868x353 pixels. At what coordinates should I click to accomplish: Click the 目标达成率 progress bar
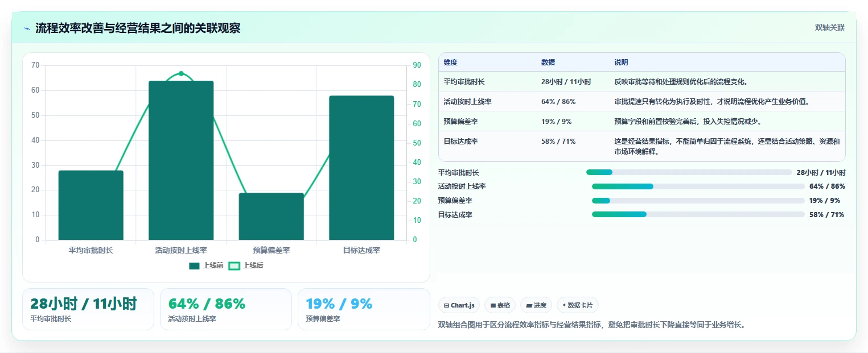coord(698,214)
